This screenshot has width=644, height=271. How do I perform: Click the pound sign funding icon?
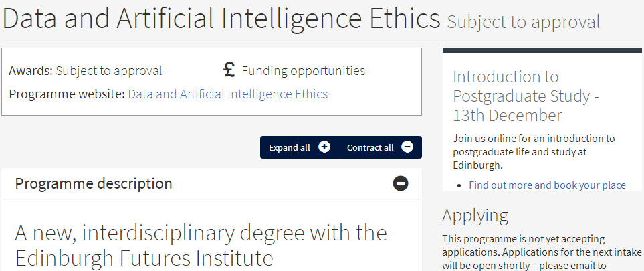click(x=229, y=70)
